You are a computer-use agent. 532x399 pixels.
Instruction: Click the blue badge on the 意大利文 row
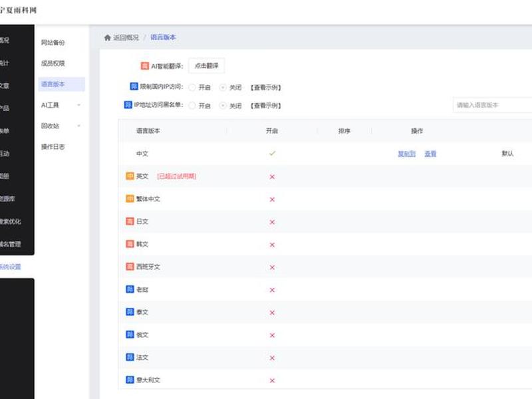pos(130,380)
